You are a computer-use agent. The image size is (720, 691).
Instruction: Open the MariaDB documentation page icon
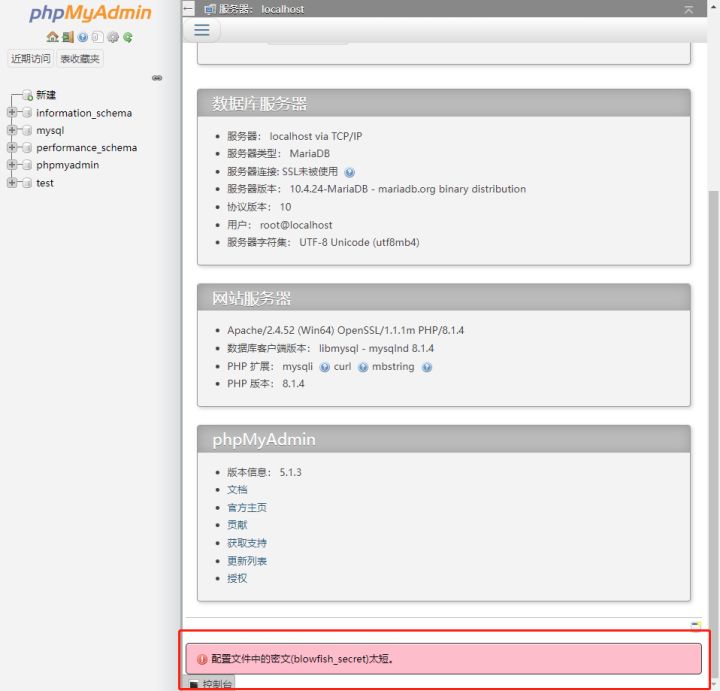(97, 37)
